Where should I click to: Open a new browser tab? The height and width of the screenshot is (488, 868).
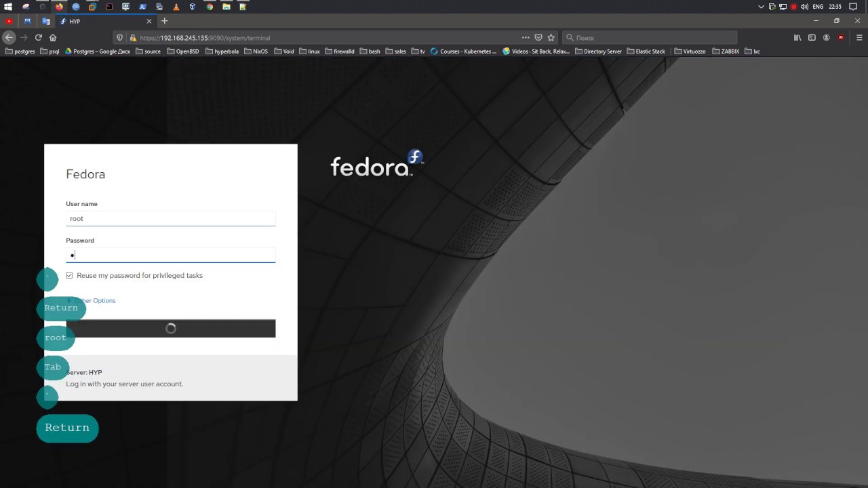[x=164, y=21]
